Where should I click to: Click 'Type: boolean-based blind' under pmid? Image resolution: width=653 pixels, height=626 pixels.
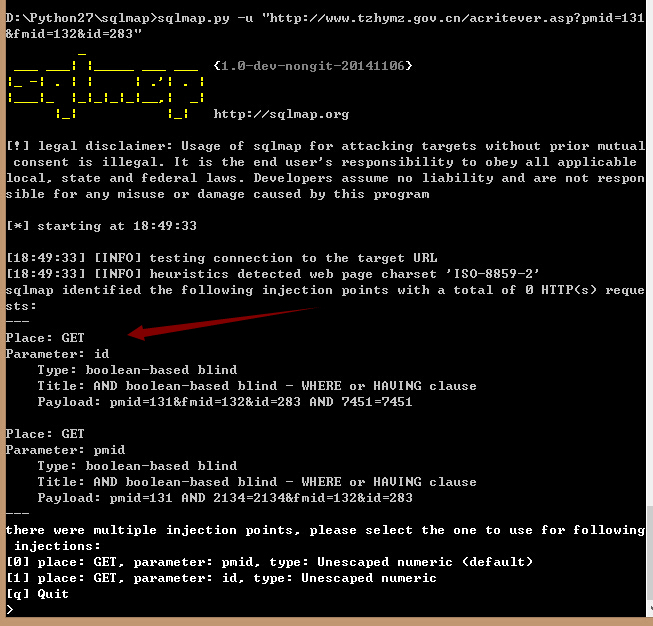click(x=137, y=466)
